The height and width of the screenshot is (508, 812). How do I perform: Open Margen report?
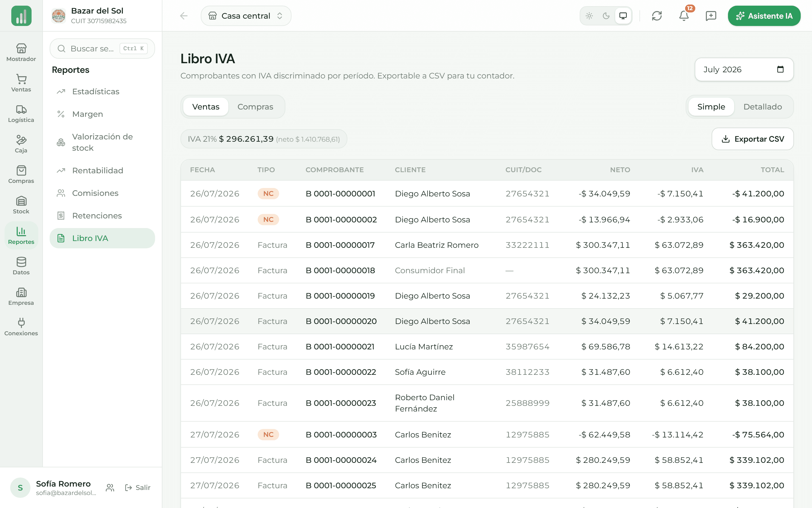[102, 114]
